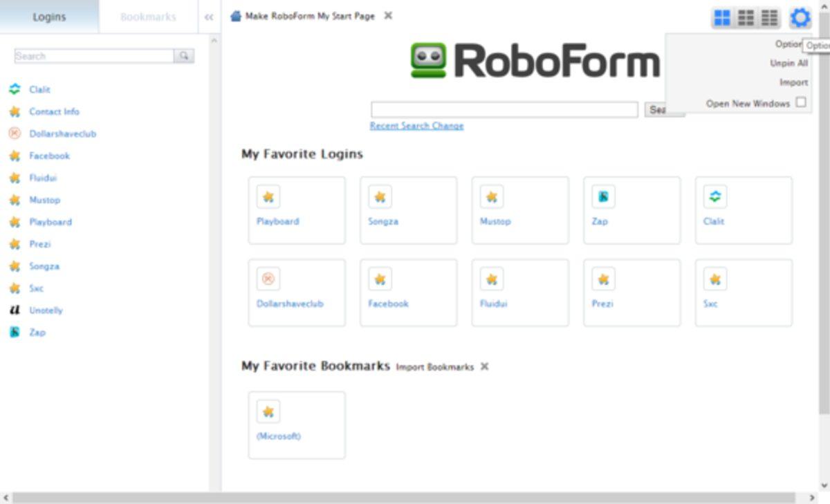Click the main RoboForm search field
The height and width of the screenshot is (504, 830).
pyautogui.click(x=504, y=109)
